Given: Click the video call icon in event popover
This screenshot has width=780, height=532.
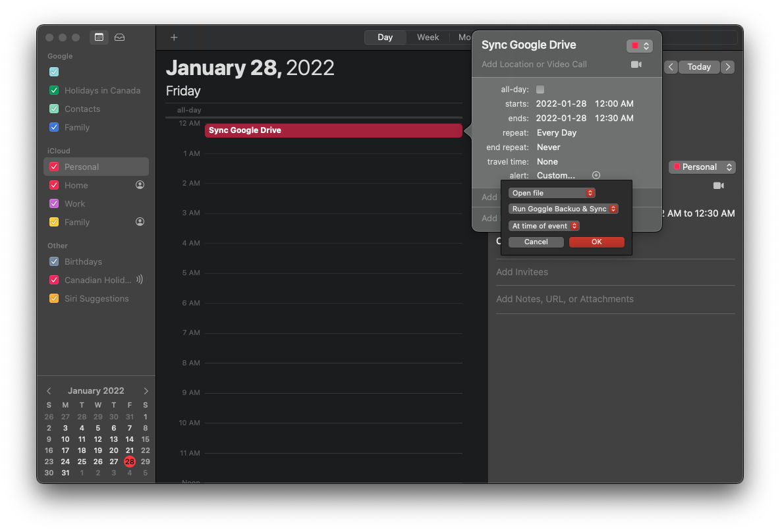Looking at the screenshot, I should click(x=636, y=65).
